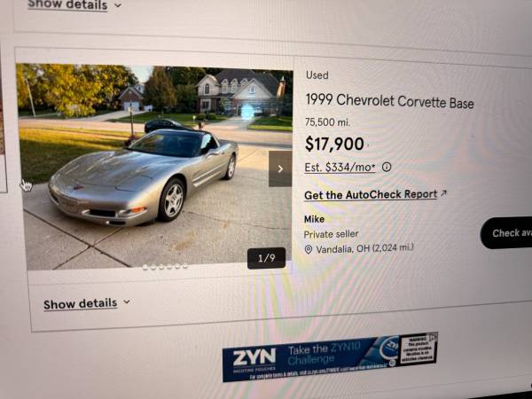
Task: Open the 1999 Chevrolet Corvette Base listing title
Action: (x=389, y=101)
